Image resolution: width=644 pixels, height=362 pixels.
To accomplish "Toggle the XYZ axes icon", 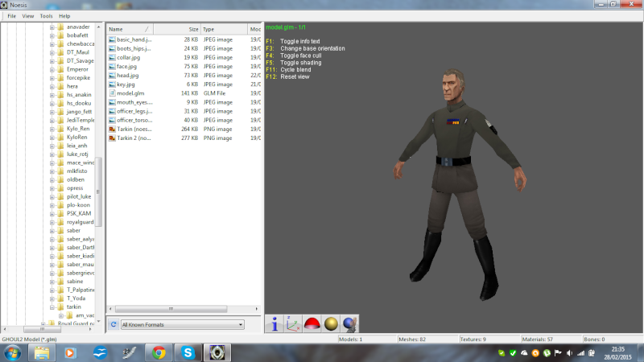I will (x=293, y=324).
